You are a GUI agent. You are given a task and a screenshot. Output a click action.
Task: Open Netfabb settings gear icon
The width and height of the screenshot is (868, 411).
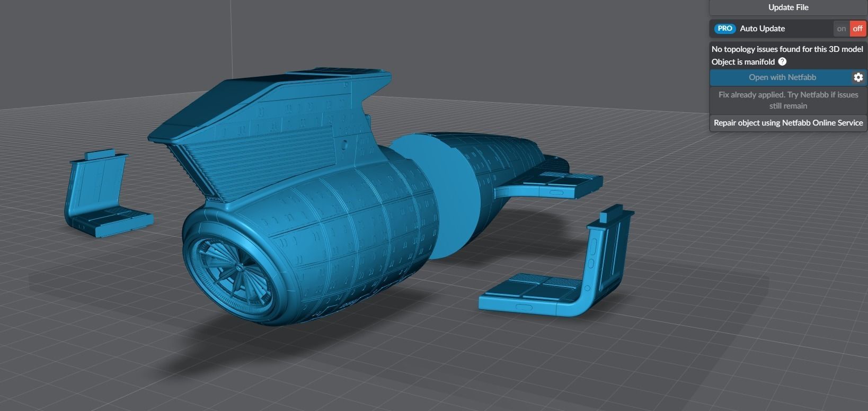(x=858, y=77)
